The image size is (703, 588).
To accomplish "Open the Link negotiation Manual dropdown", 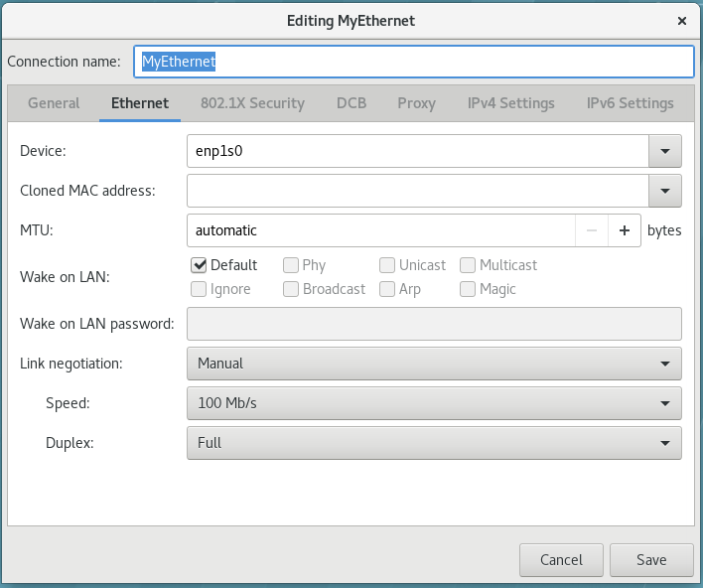I will 434,364.
